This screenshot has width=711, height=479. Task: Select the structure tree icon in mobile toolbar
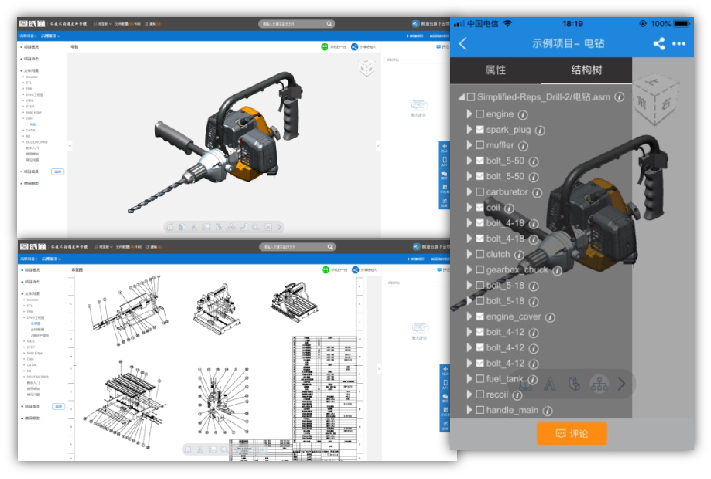pos(599,385)
